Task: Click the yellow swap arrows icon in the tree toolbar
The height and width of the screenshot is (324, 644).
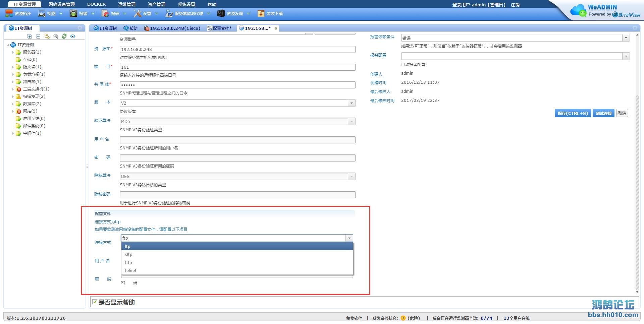Action: (47, 36)
